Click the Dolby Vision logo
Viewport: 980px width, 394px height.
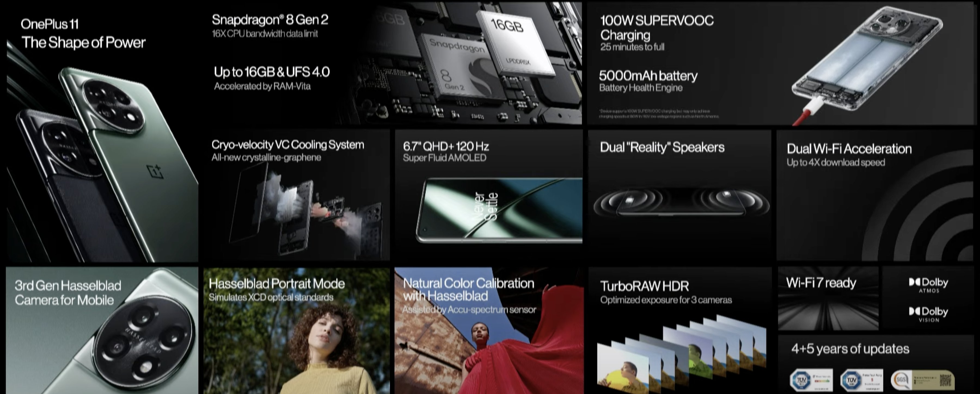929,314
